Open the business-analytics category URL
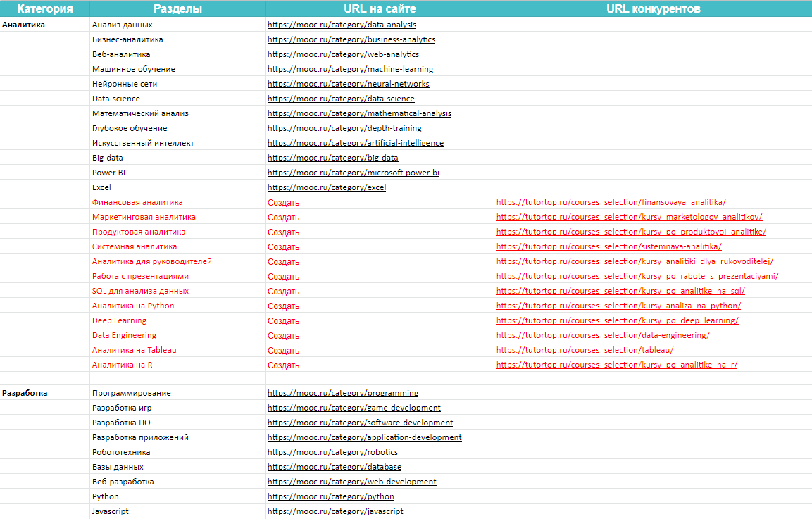Image resolution: width=812 pixels, height=519 pixels. (x=351, y=39)
